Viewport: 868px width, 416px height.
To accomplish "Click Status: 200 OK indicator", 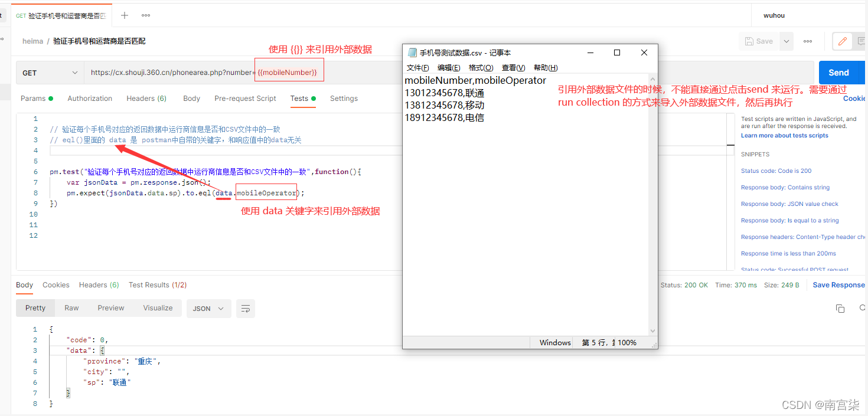I will [x=684, y=285].
